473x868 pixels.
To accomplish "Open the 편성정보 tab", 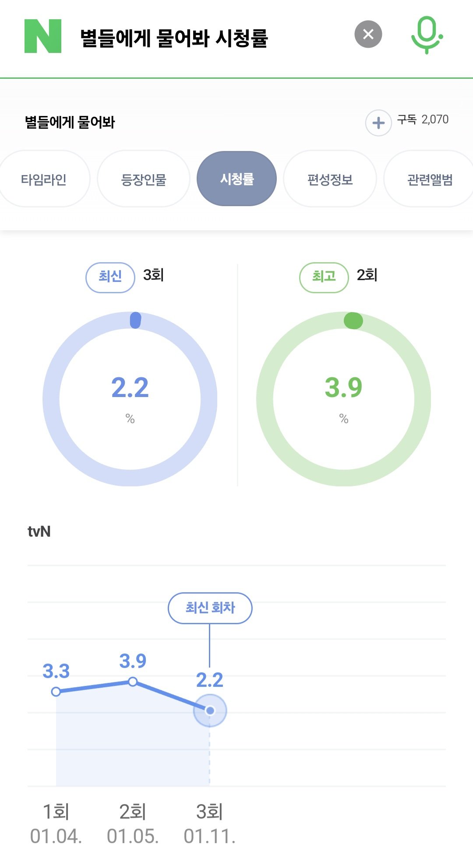I will tap(330, 179).
